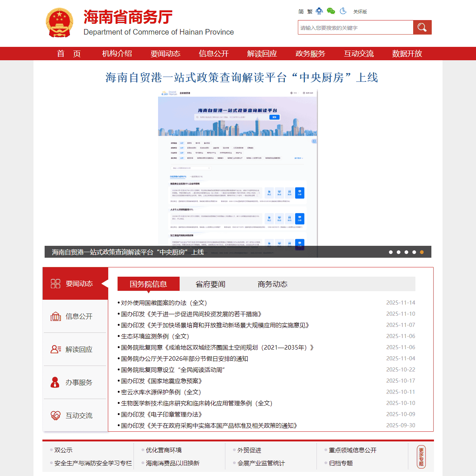Click the 双公示 footer link
The image size is (476, 476).
(x=63, y=450)
